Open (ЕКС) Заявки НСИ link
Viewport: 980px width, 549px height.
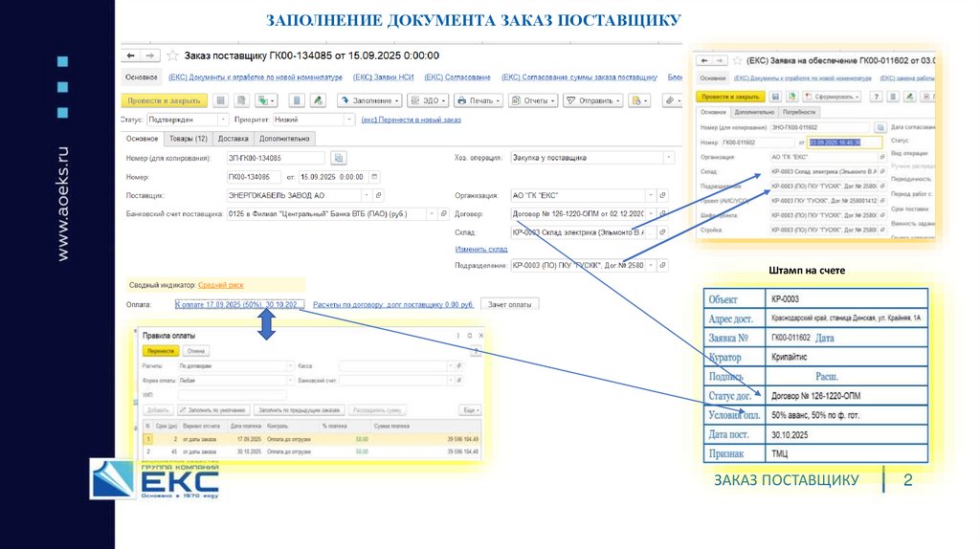pos(383,77)
